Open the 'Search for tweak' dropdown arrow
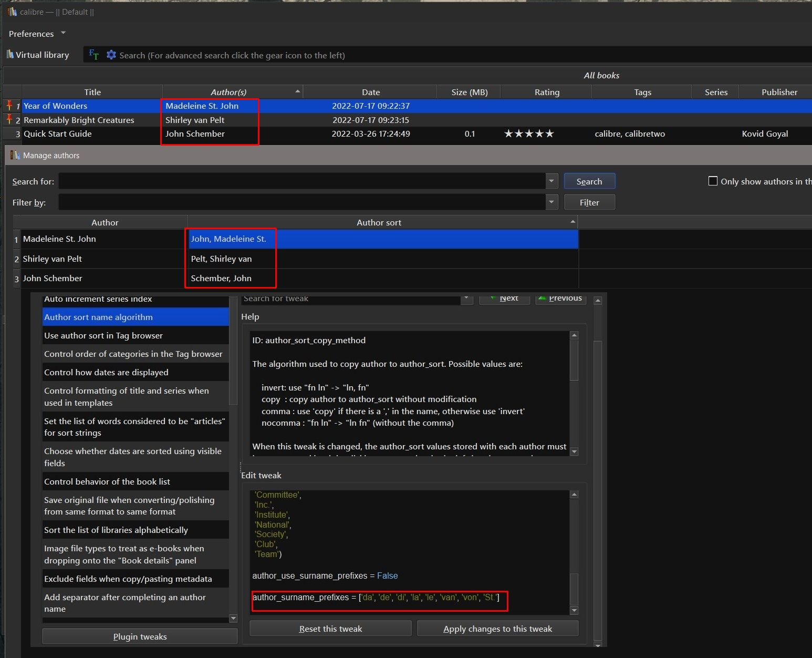812x658 pixels. [466, 299]
